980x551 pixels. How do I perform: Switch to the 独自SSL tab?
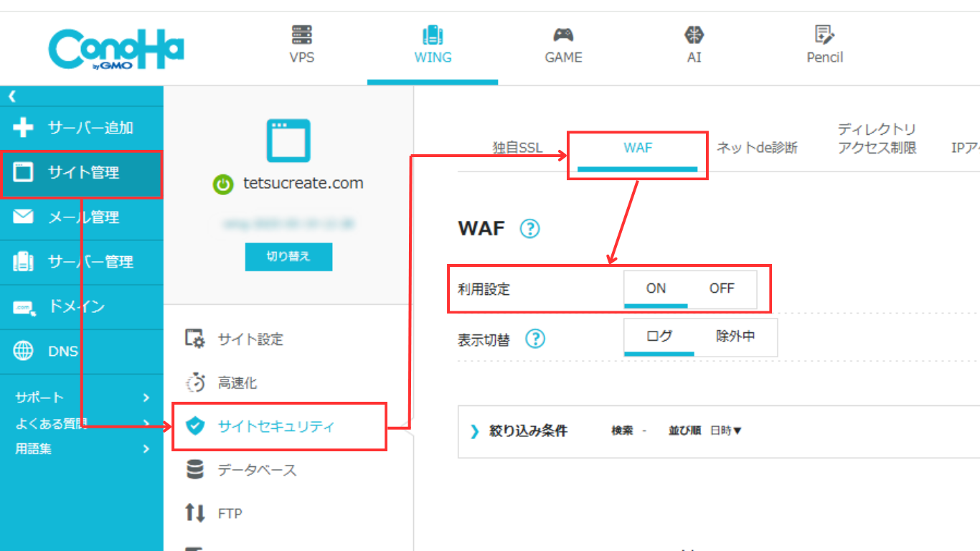coord(517,149)
